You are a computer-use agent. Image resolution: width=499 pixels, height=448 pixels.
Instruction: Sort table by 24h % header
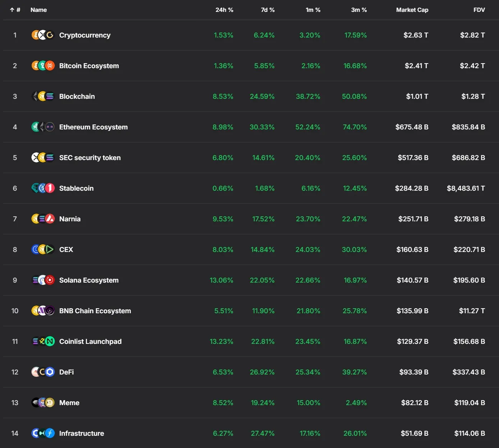pyautogui.click(x=224, y=10)
